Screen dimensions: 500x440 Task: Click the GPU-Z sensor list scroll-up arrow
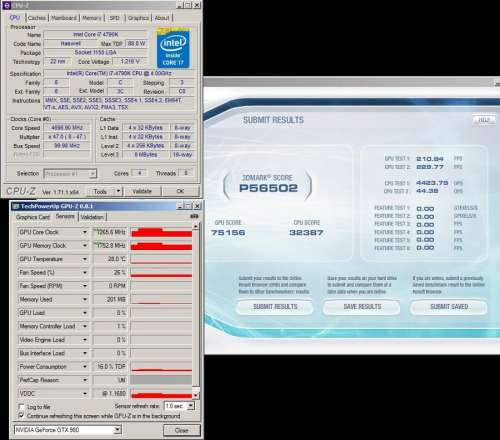click(196, 226)
